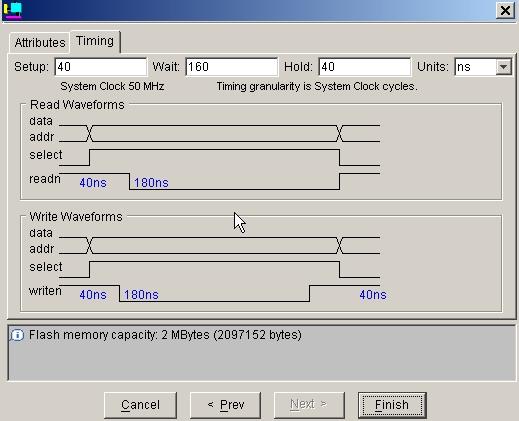Click the Wait value input field

(232, 67)
